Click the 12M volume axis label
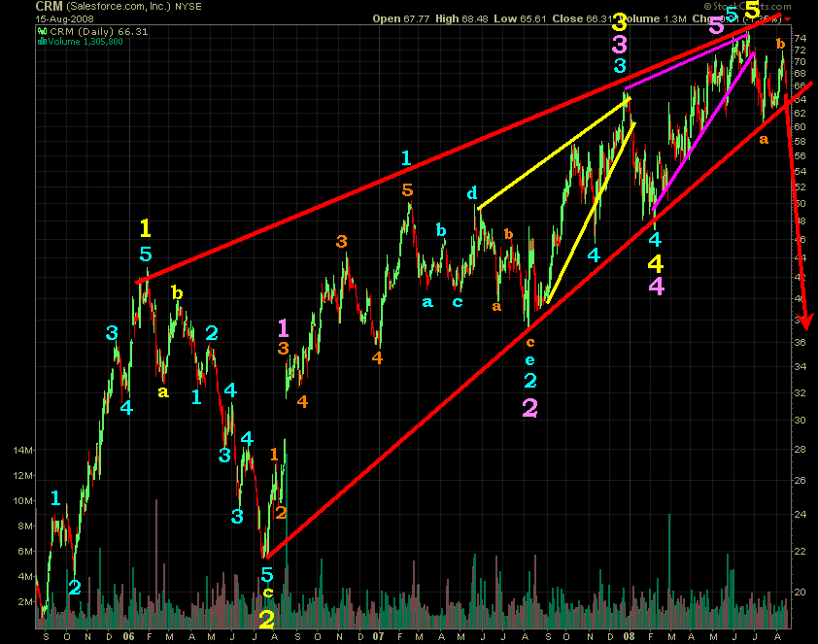This screenshot has width=818, height=644. (23, 476)
